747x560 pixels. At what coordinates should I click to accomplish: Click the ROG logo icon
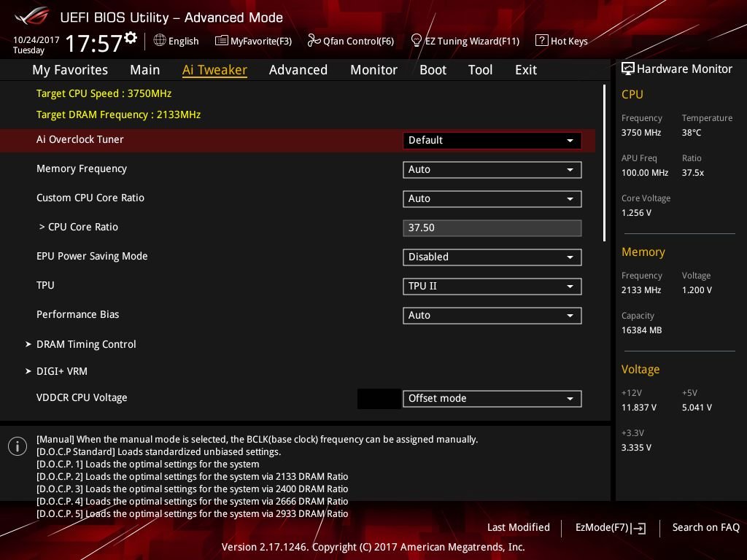[x=31, y=17]
